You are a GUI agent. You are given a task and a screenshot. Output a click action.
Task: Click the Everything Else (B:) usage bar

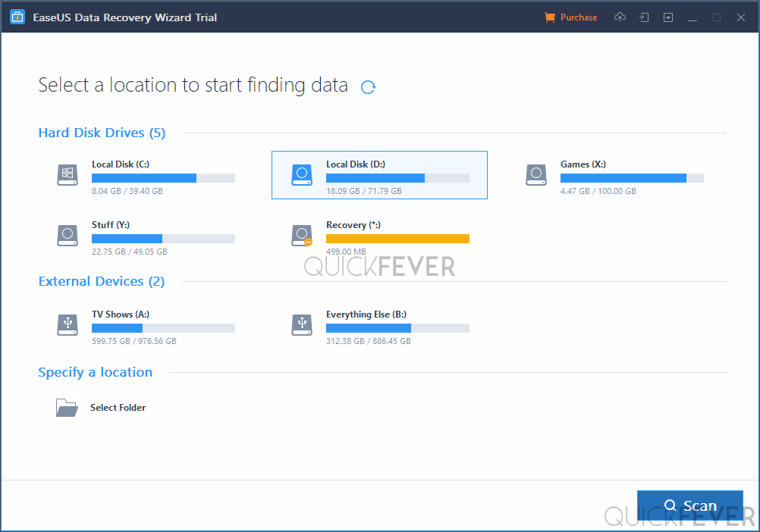point(397,328)
